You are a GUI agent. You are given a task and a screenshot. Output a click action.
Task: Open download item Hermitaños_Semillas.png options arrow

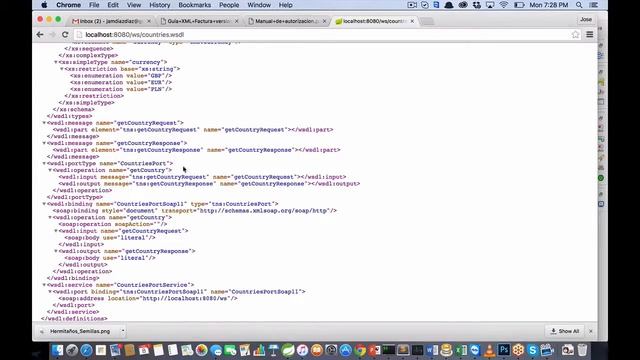123,331
